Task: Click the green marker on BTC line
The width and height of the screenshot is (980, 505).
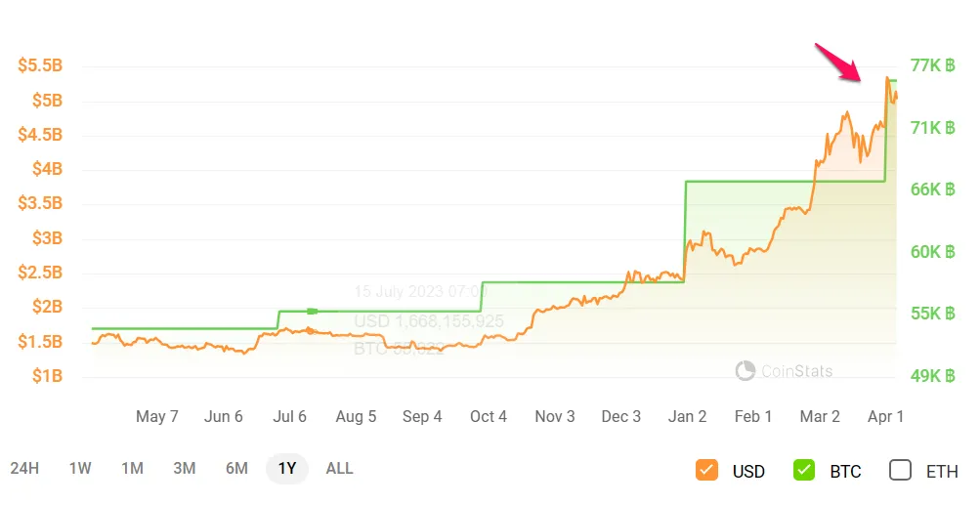Action: click(x=312, y=311)
